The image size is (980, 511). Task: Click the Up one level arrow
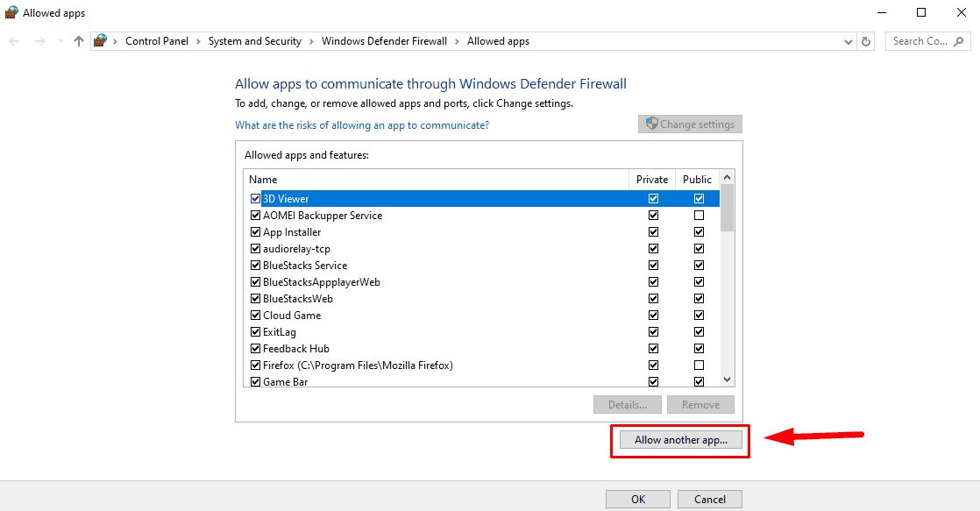point(79,41)
